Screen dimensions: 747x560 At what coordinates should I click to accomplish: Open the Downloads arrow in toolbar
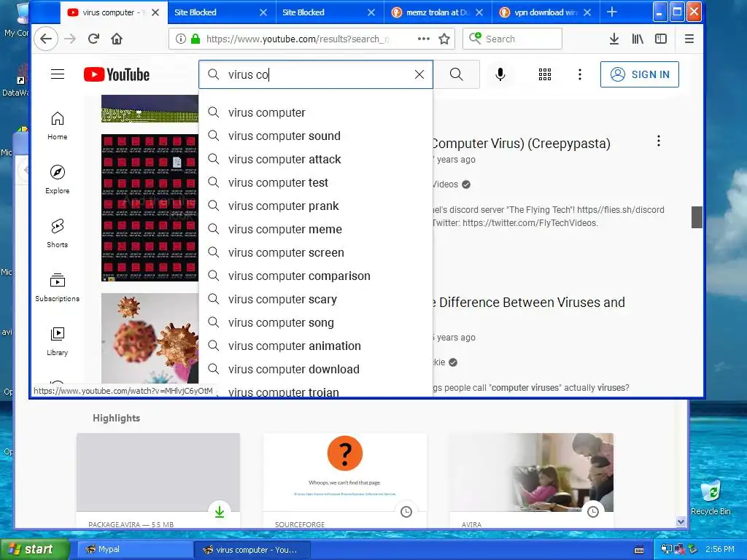click(614, 39)
